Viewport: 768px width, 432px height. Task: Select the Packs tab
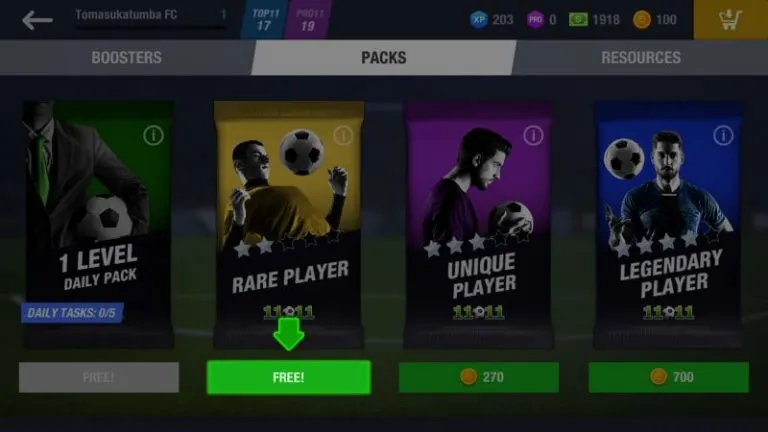click(384, 57)
